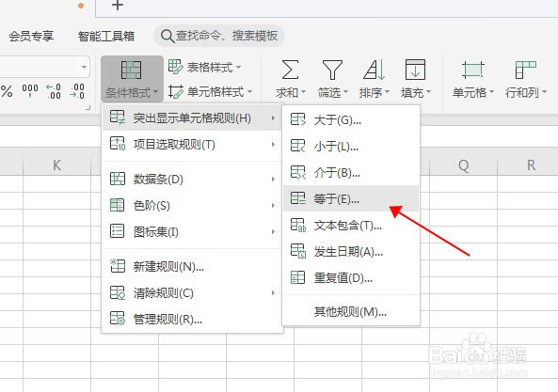Select column Q header
Screen dimensions: 558x392
463,165
